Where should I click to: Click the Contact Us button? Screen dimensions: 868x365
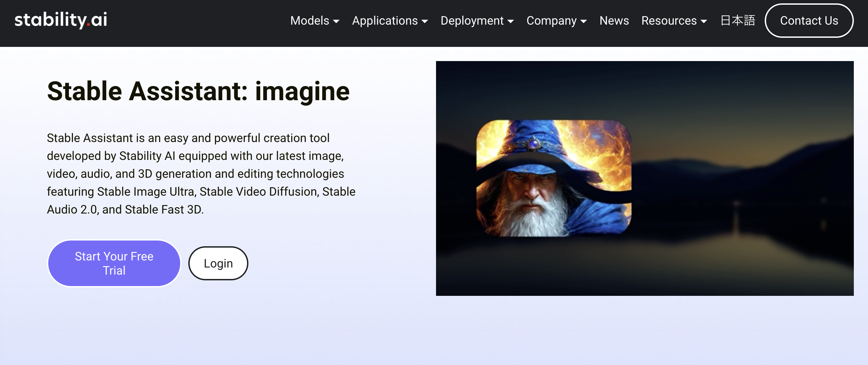coord(809,21)
